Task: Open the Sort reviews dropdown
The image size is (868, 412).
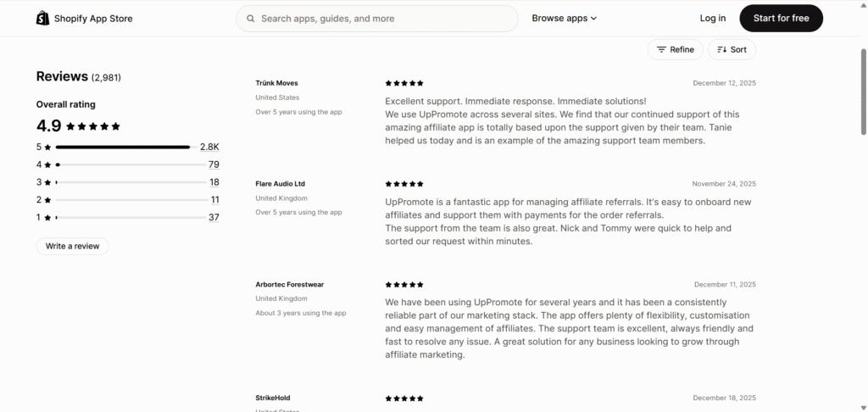Action: coord(732,50)
